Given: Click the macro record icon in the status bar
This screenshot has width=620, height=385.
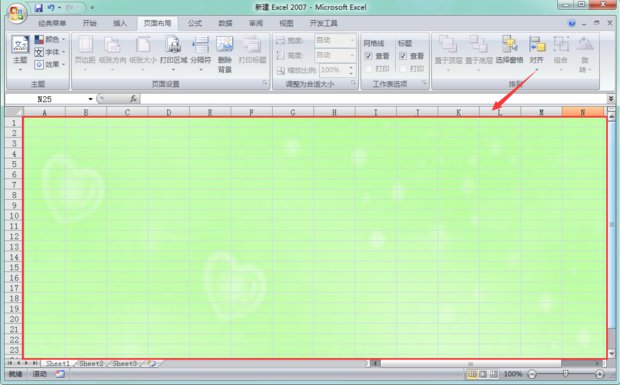Looking at the screenshot, I should pyautogui.click(x=60, y=374).
